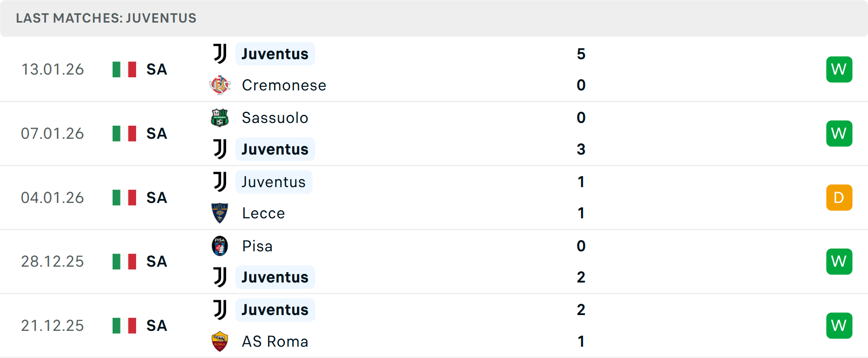Click the AS Roma club crest icon
Screen dimensions: 868x358
point(220,341)
